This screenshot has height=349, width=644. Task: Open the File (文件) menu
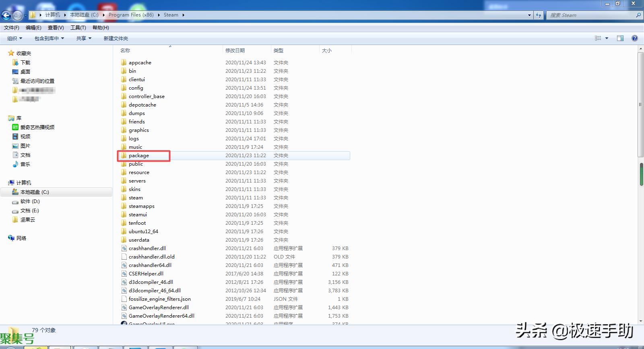pyautogui.click(x=12, y=28)
